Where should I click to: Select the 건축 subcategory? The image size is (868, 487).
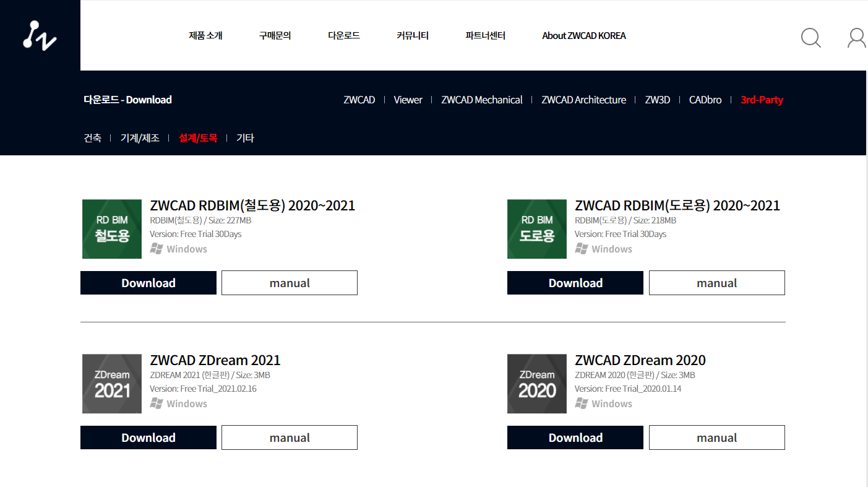[92, 138]
